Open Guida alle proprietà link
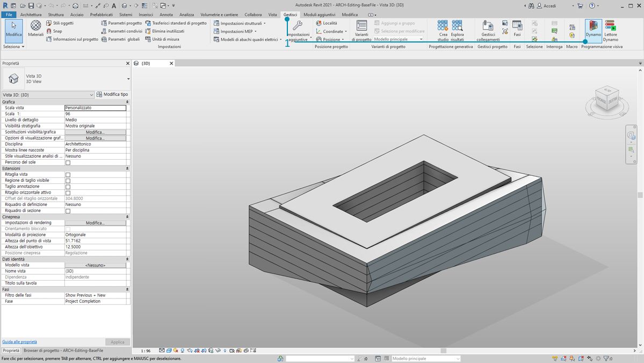 19,342
